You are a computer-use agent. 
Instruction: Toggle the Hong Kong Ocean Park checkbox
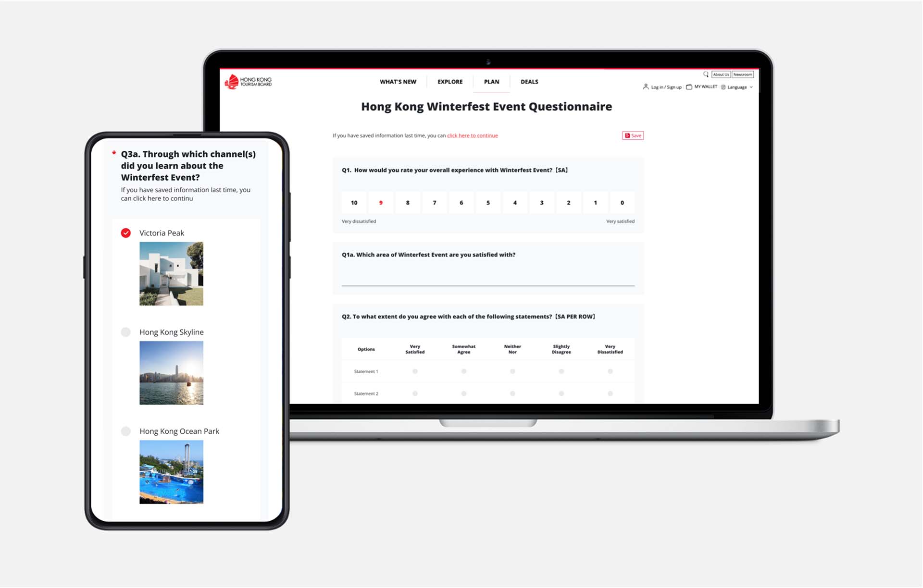126,431
